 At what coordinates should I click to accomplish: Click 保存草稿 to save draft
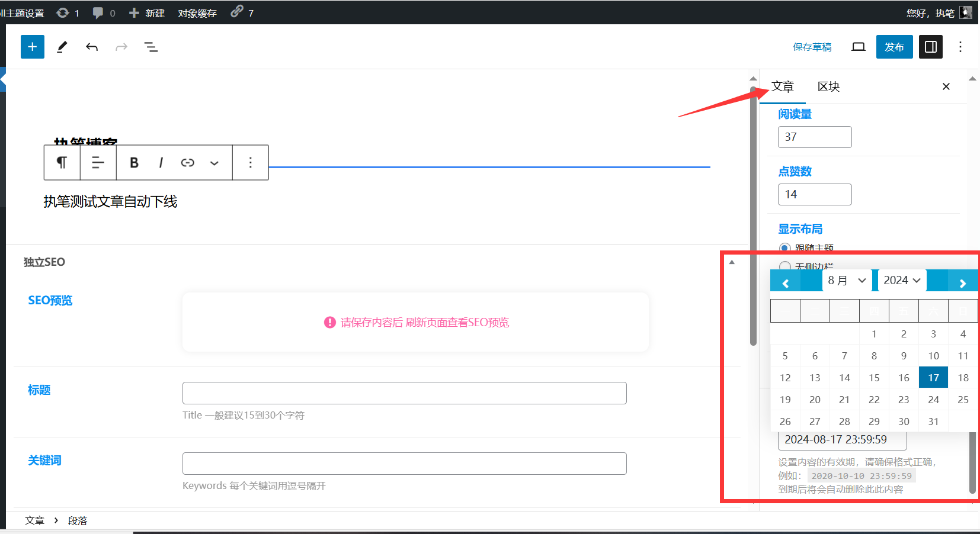coord(812,47)
